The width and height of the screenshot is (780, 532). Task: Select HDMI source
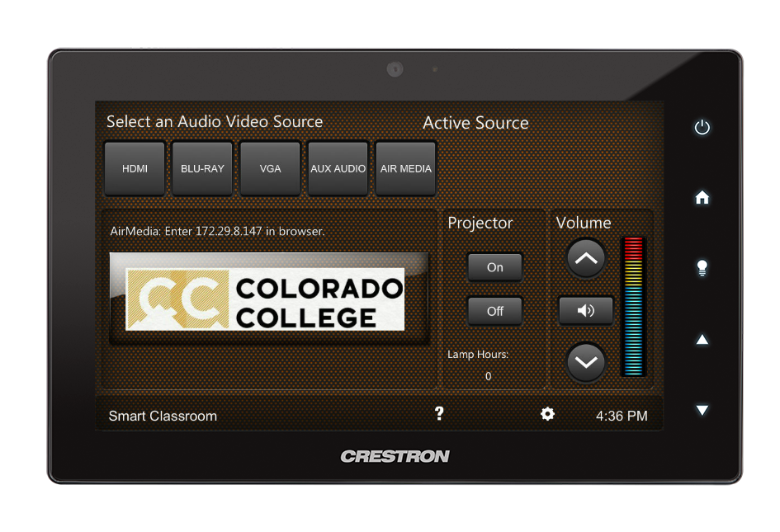[x=135, y=168]
